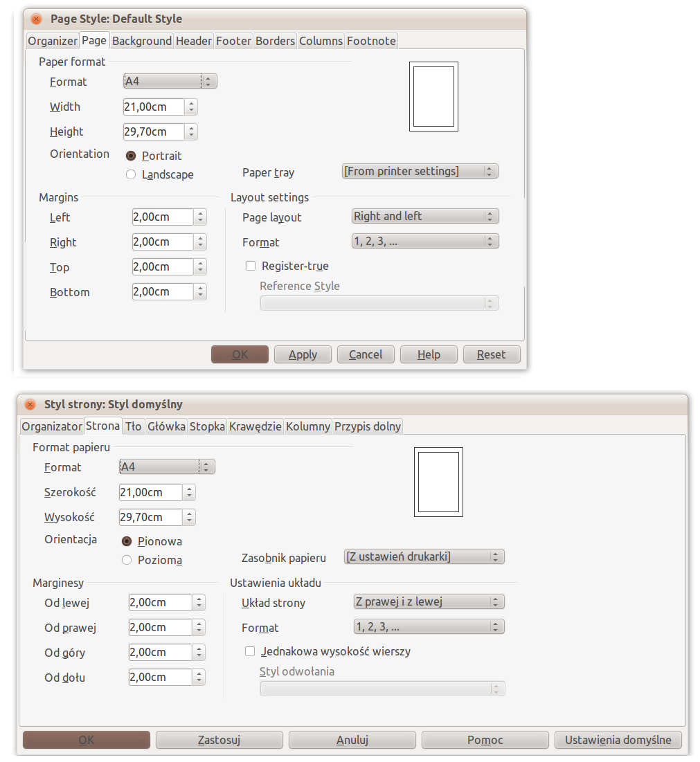Open the Układ strony dropdown
The height and width of the screenshot is (762, 700).
coord(429,601)
